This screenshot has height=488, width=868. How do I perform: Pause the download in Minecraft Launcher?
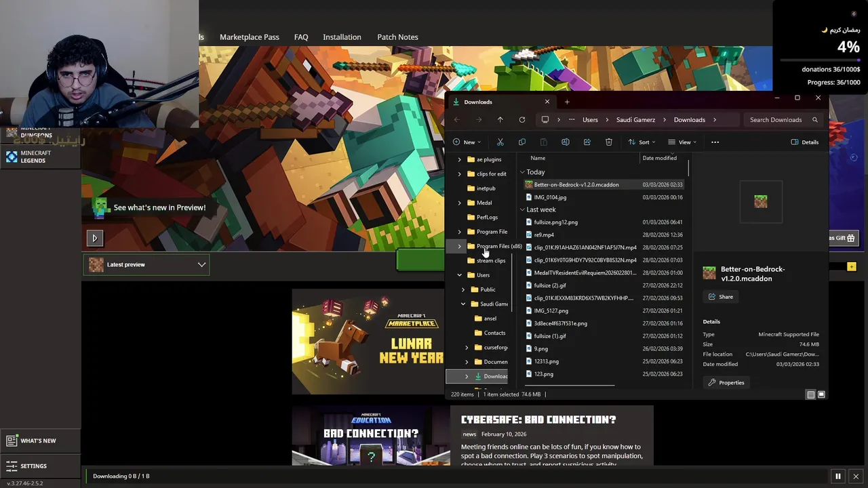(838, 476)
